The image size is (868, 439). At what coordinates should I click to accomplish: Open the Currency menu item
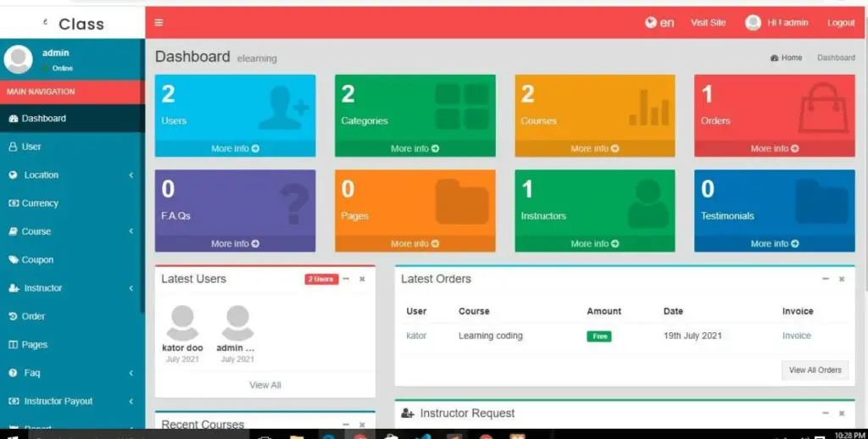[72, 203]
